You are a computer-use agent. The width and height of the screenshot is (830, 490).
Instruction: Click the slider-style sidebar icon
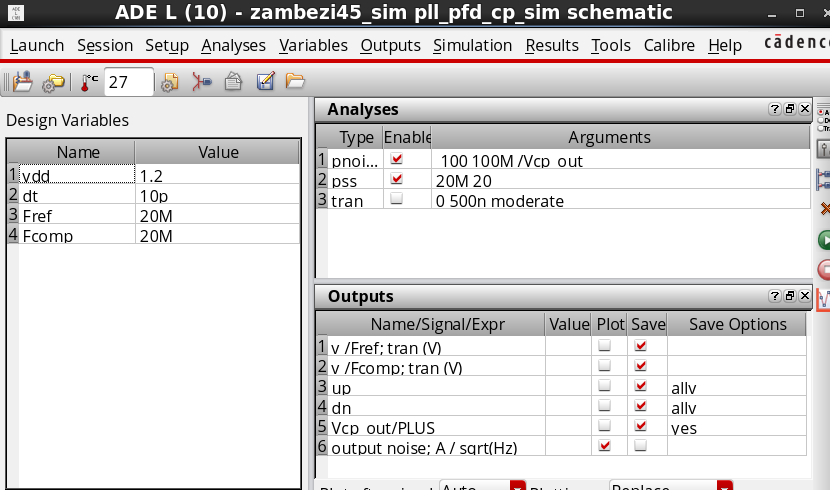[824, 149]
